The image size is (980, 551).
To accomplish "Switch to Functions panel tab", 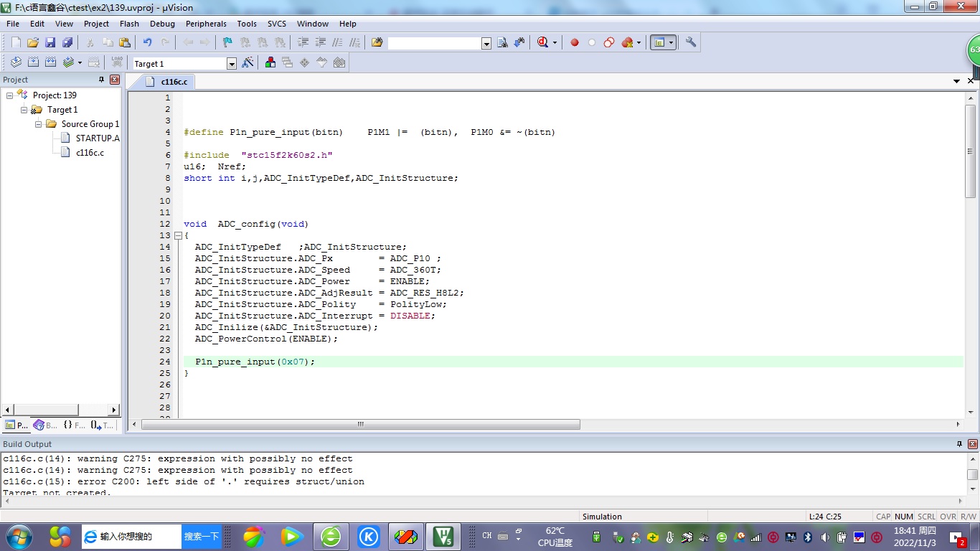I will tap(74, 425).
